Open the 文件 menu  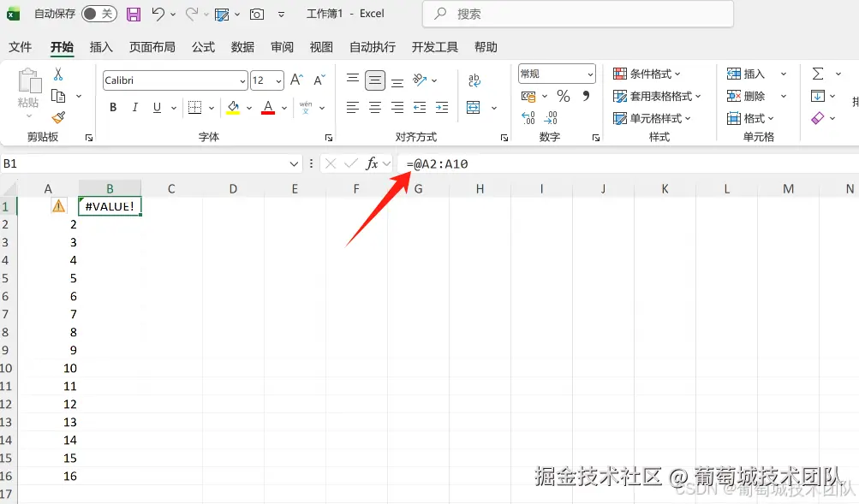tap(20, 47)
